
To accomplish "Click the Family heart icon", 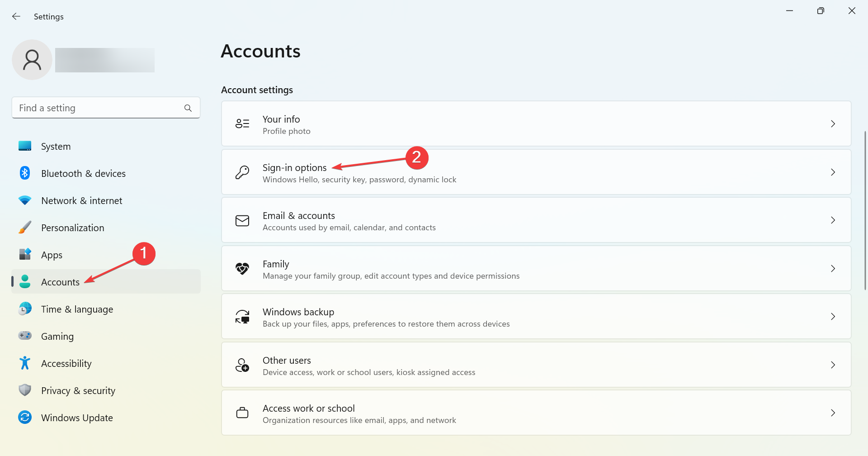I will [242, 268].
